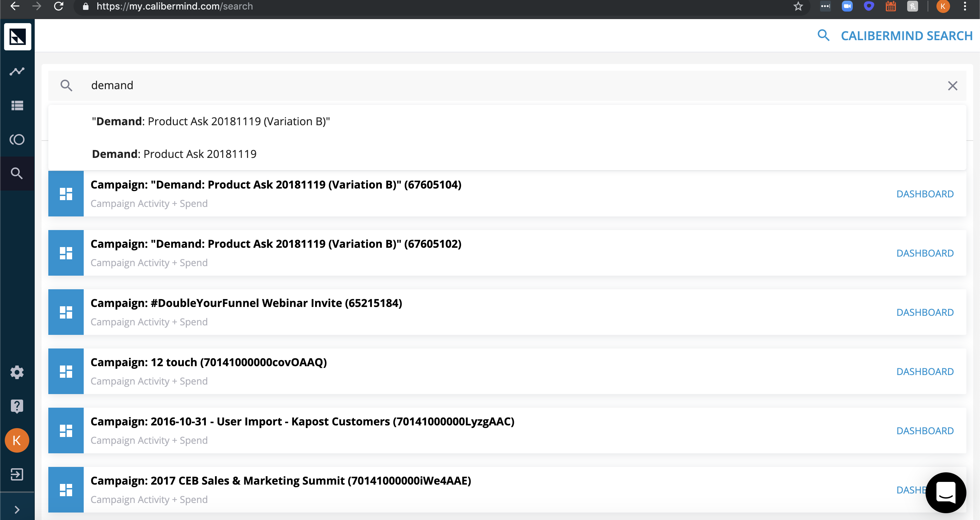Screen dimensions: 980x520
Task: Click DASHBOARD link for #DoubleYourFunnel Webinar Invite
Action: point(925,312)
